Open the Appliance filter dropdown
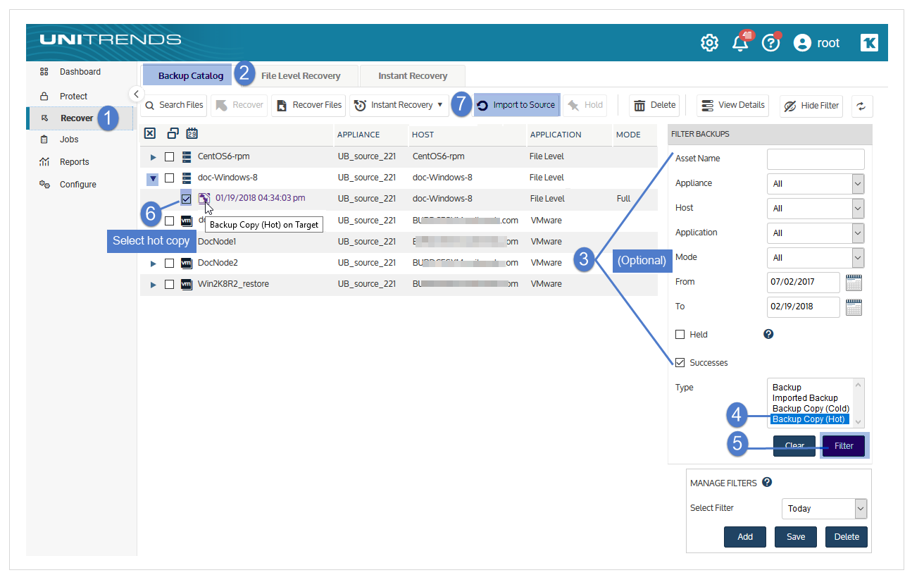Screen dimensions: 924x587 click(x=816, y=184)
